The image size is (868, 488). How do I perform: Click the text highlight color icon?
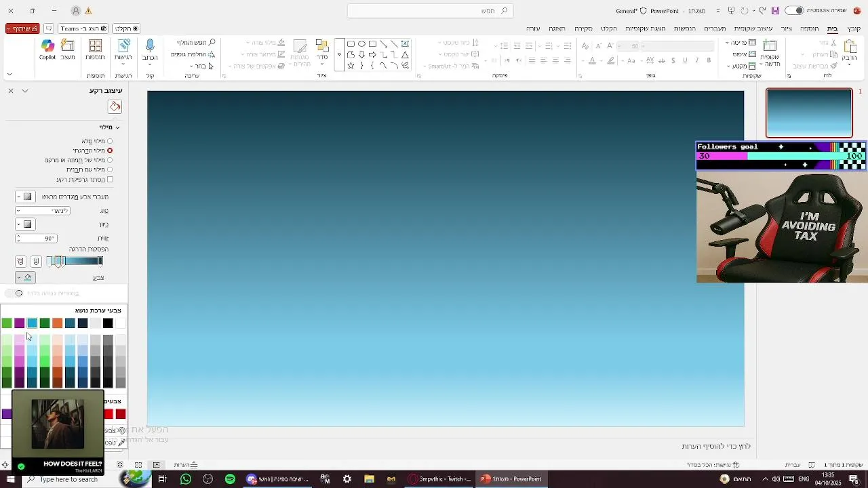coord(611,60)
